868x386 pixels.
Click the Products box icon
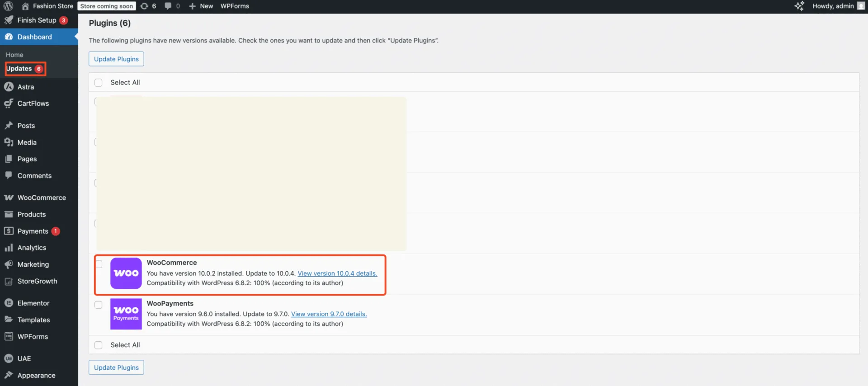[9, 214]
